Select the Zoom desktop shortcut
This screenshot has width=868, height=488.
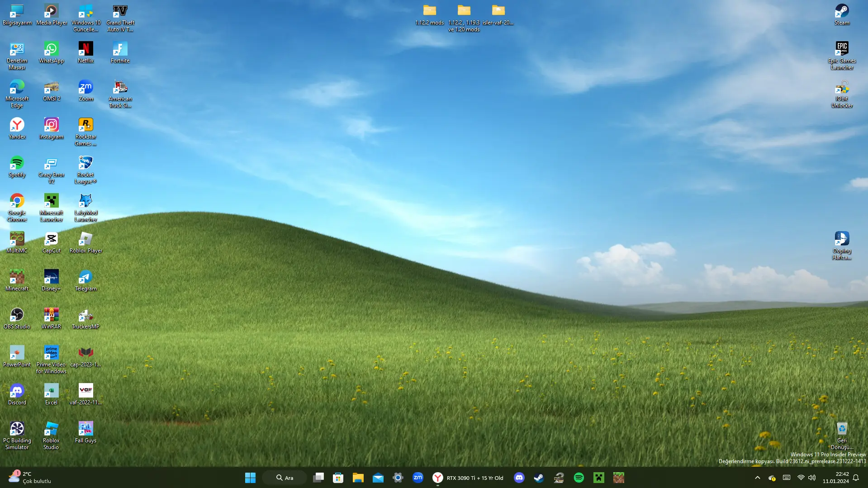[86, 91]
